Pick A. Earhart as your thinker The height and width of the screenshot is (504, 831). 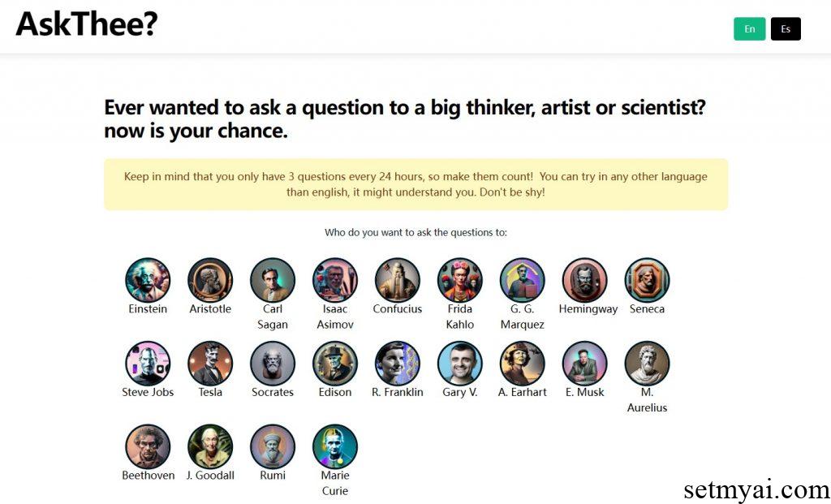(x=522, y=362)
